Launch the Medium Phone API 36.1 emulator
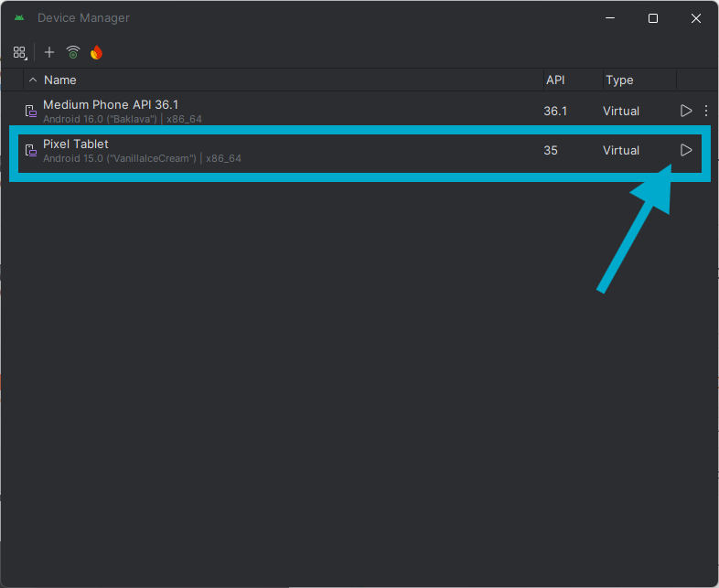 [686, 111]
